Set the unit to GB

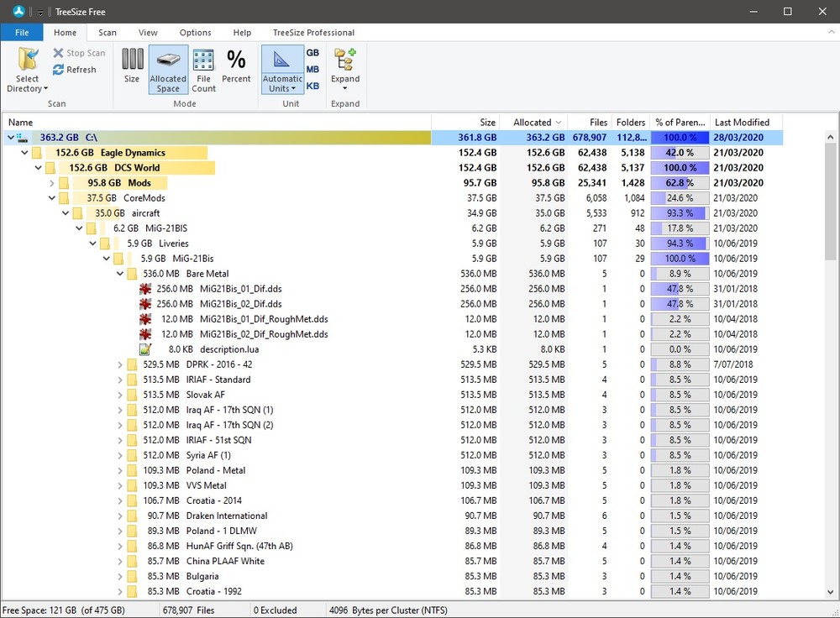click(x=312, y=53)
